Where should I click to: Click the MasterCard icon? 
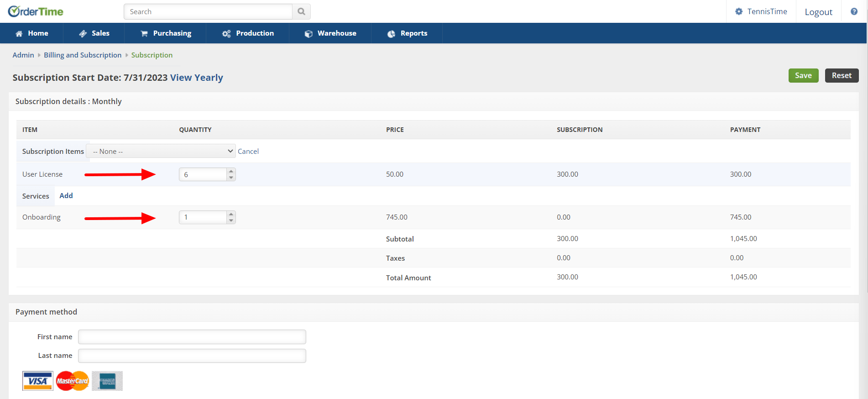click(73, 381)
